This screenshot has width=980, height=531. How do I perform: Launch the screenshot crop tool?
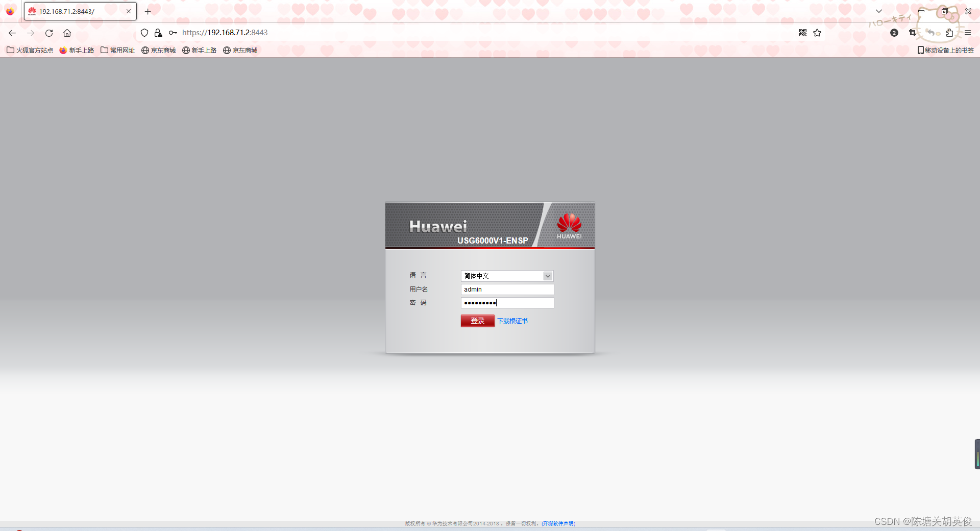[x=913, y=33]
